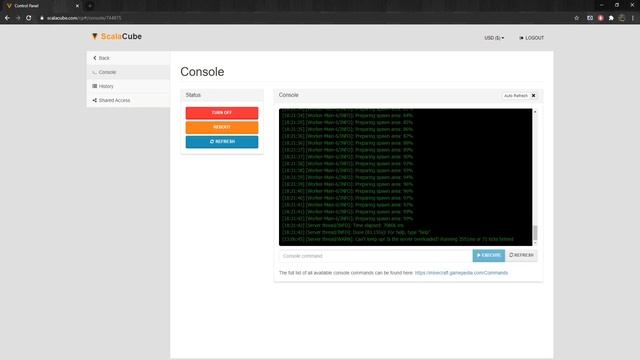
Task: Open Shared Access in the sidebar
Action: click(128, 100)
